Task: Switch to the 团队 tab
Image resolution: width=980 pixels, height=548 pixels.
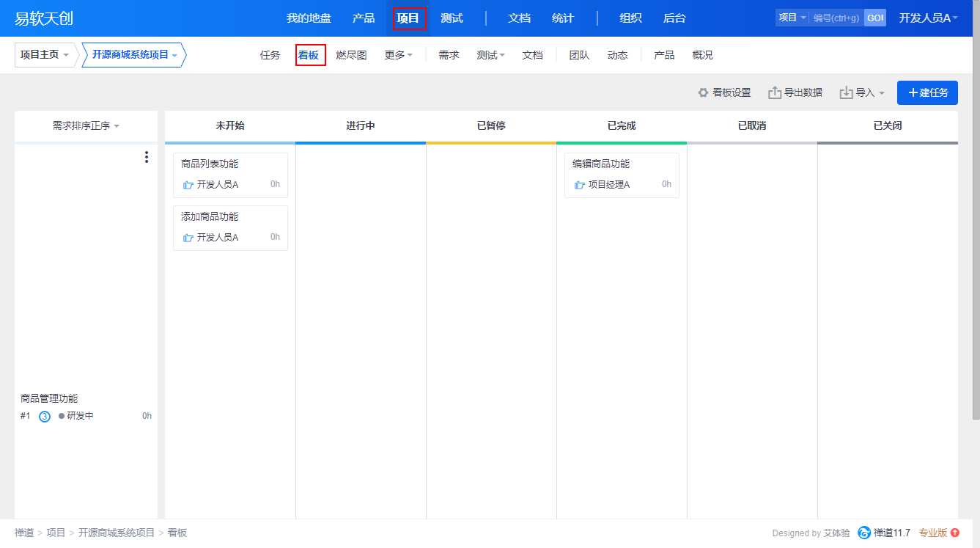Action: coord(579,55)
